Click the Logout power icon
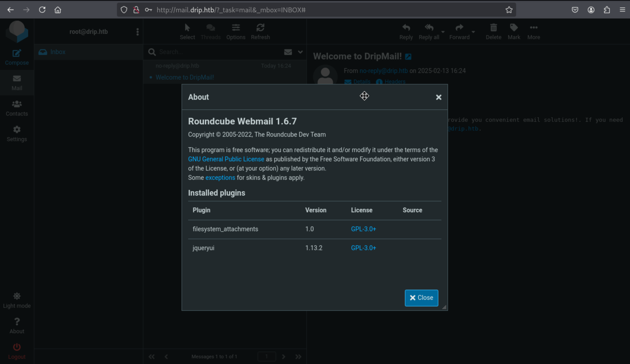The image size is (630, 364). (17, 347)
